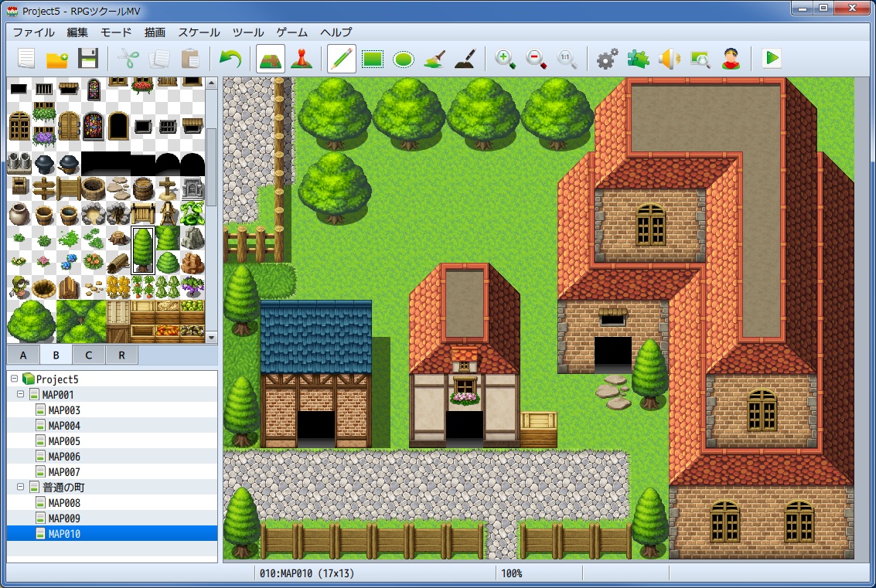Open the Sound Test speaker icon
Viewport: 876px width, 588px height.
coord(669,58)
